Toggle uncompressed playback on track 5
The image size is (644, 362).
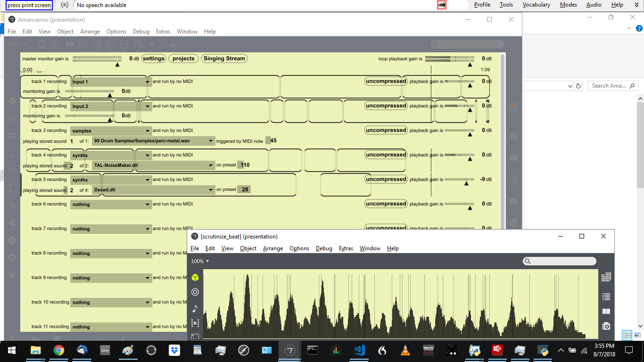click(x=386, y=179)
